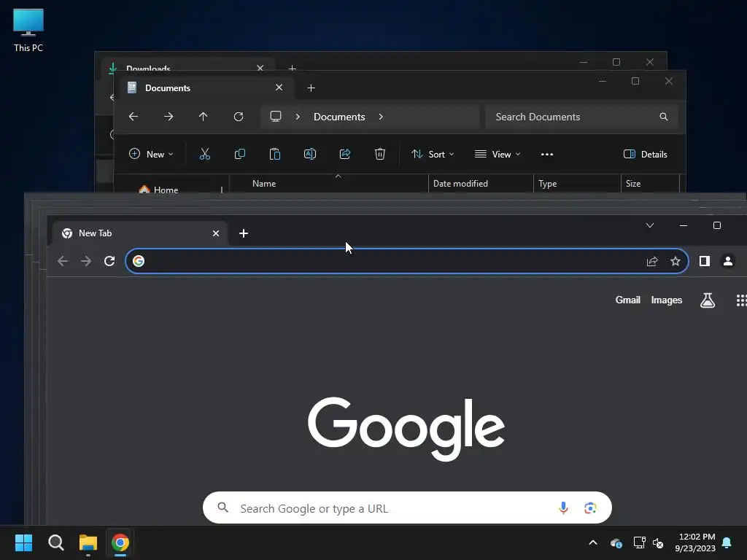
Task: Share this page icon in Chrome address bar
Action: click(652, 261)
